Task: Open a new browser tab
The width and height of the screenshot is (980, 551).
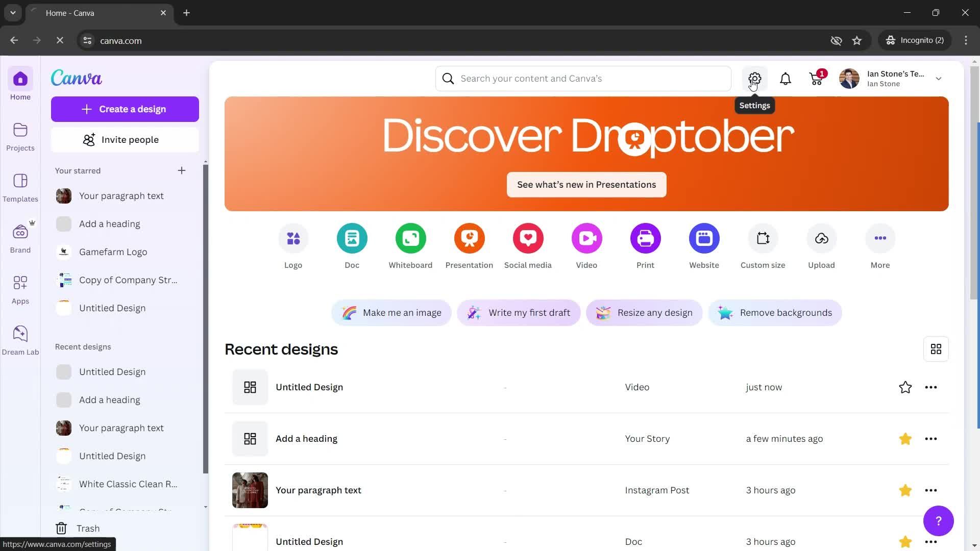Action: (187, 13)
